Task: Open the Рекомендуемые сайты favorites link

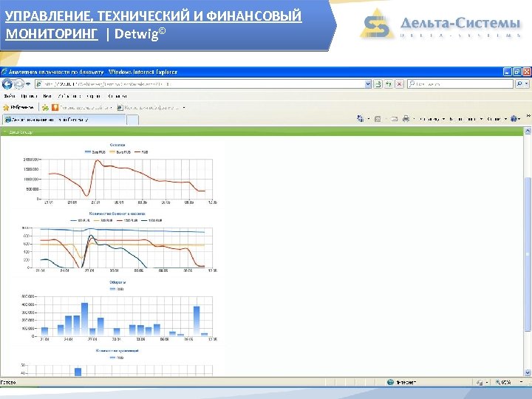Action: (x=82, y=108)
